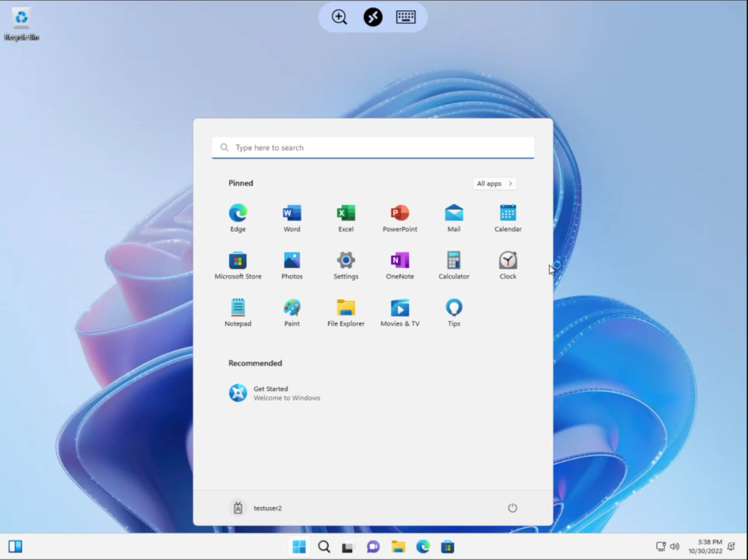The width and height of the screenshot is (748, 560).
Task: Click the Start button on taskbar
Action: click(299, 547)
